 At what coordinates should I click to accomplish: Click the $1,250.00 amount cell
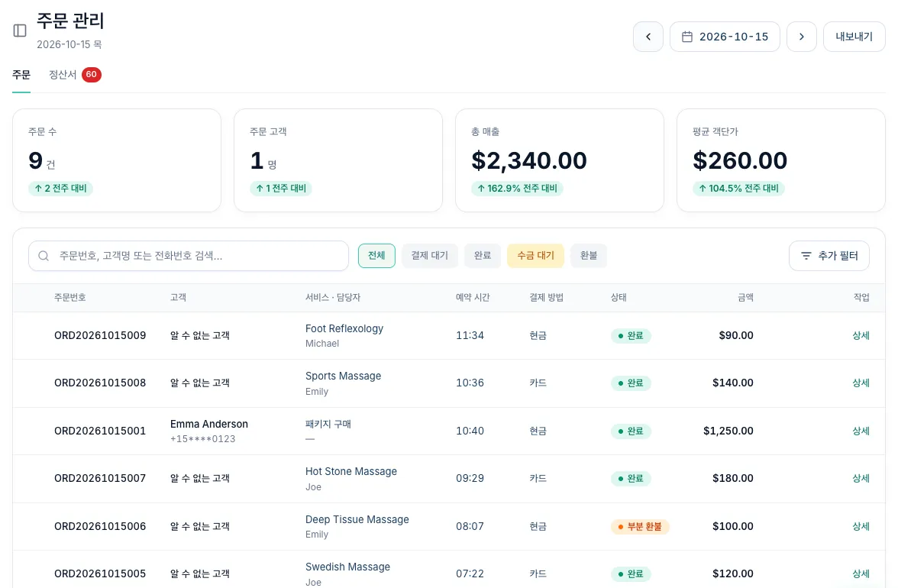coord(728,431)
